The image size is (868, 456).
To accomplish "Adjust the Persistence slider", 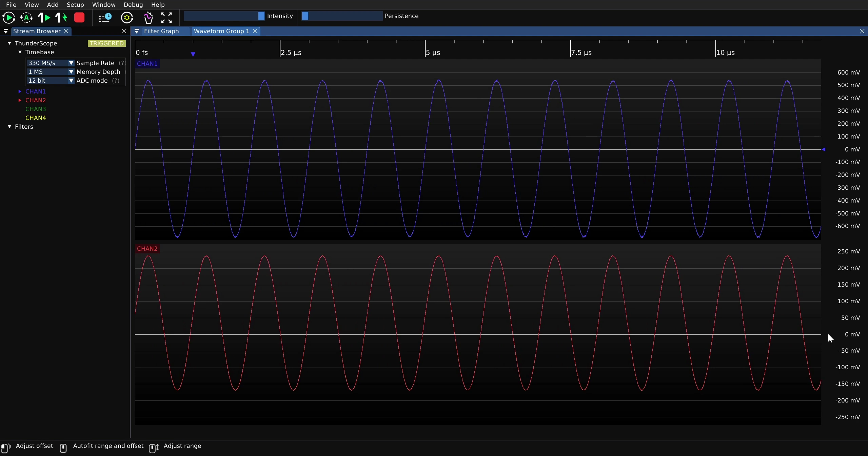I will pyautogui.click(x=342, y=16).
